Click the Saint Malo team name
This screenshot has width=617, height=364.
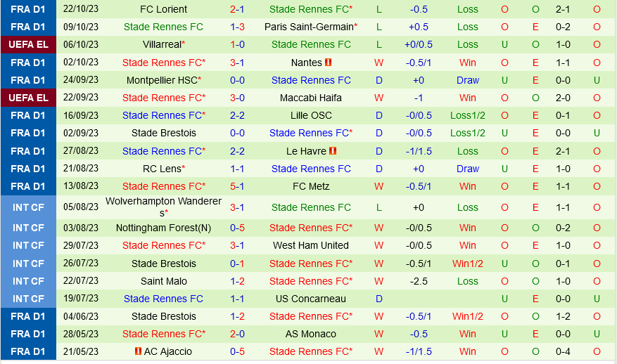(163, 281)
